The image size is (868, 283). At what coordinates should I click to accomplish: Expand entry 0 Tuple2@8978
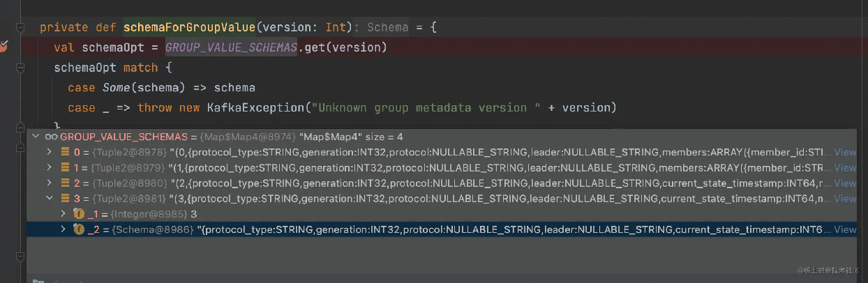(x=50, y=151)
